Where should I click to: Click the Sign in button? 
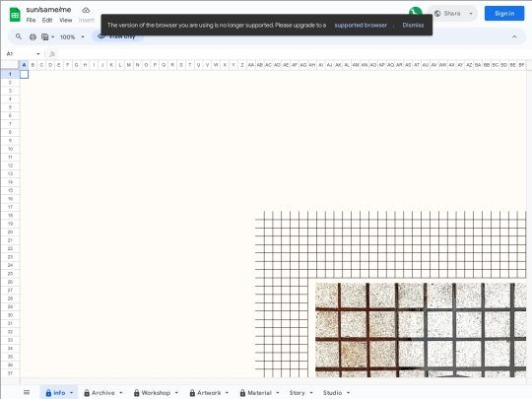[504, 14]
